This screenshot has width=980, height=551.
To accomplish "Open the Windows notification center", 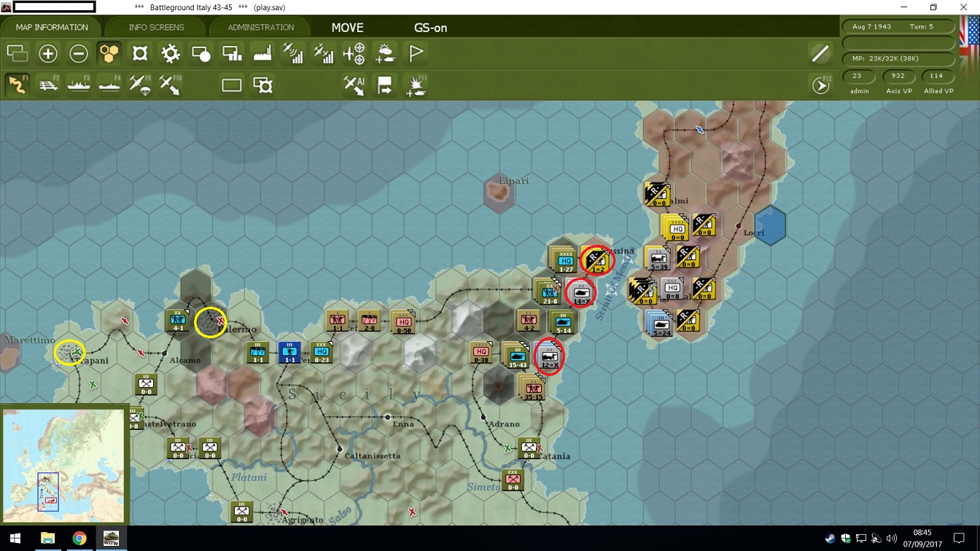I will coord(960,539).
